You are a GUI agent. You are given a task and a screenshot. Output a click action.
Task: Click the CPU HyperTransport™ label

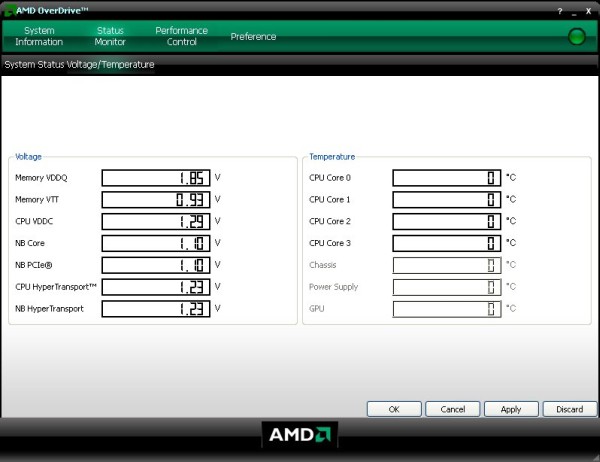(56, 287)
